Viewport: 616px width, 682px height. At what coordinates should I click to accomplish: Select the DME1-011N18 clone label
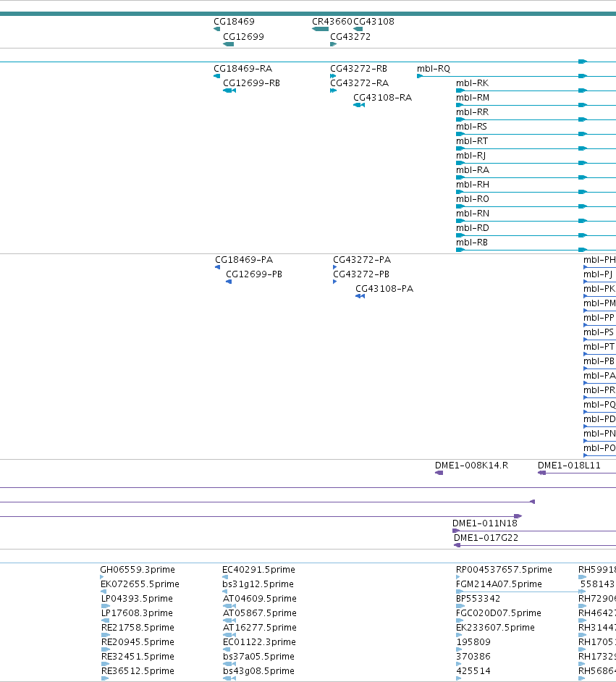point(485,523)
